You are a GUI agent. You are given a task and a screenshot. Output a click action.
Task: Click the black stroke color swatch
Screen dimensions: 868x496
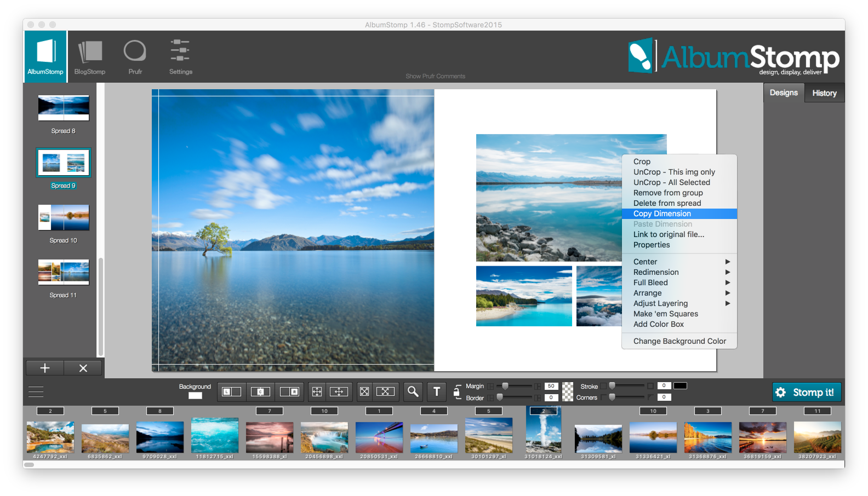[680, 386]
